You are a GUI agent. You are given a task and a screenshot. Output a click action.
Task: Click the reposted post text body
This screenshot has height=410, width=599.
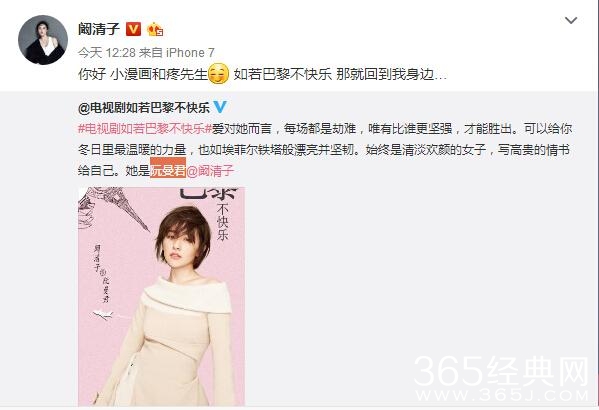325,150
